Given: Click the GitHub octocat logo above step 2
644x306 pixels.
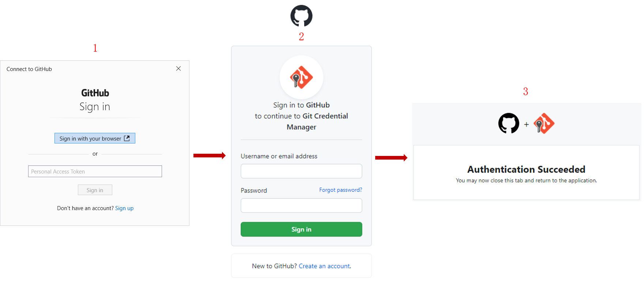Looking at the screenshot, I should tap(301, 16).
